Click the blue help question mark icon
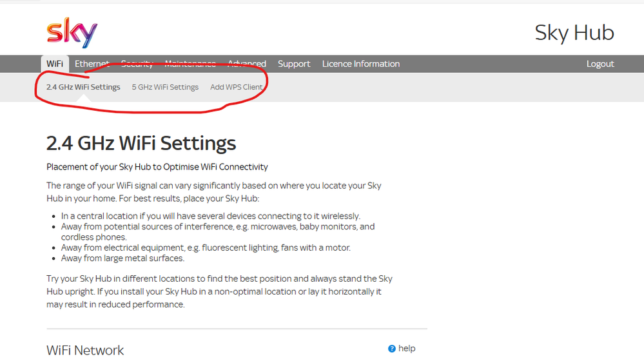This screenshot has height=359, width=644. coord(392,349)
